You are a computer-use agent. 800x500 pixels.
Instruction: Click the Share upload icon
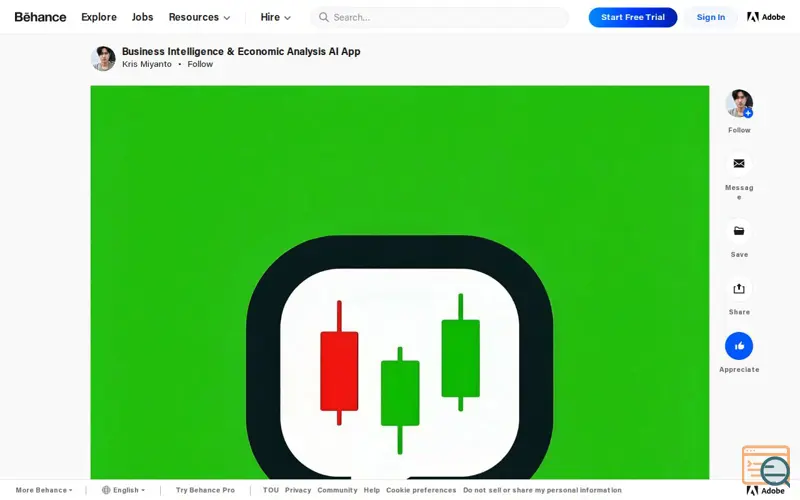click(739, 289)
